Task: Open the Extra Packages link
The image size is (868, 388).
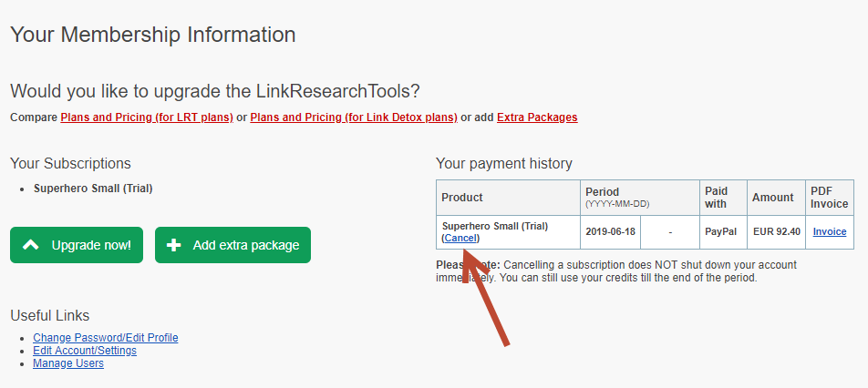Action: 537,117
